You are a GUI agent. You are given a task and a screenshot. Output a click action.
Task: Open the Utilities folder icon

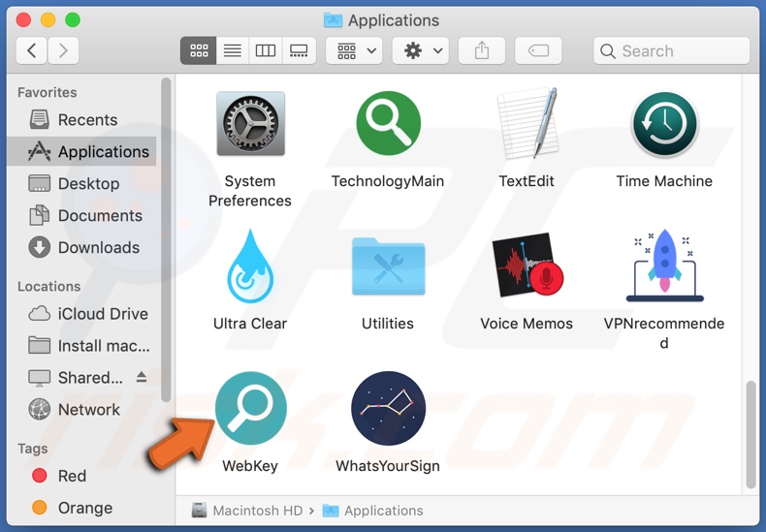[389, 266]
